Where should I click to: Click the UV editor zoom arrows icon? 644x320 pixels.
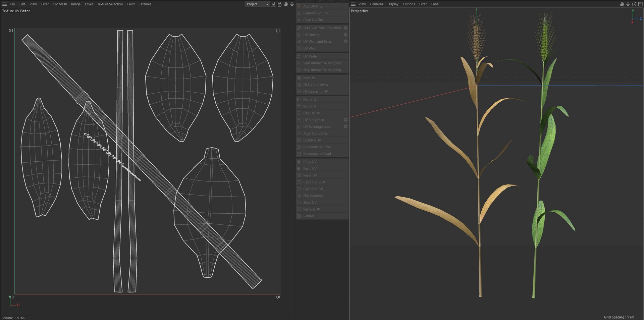tap(292, 4)
